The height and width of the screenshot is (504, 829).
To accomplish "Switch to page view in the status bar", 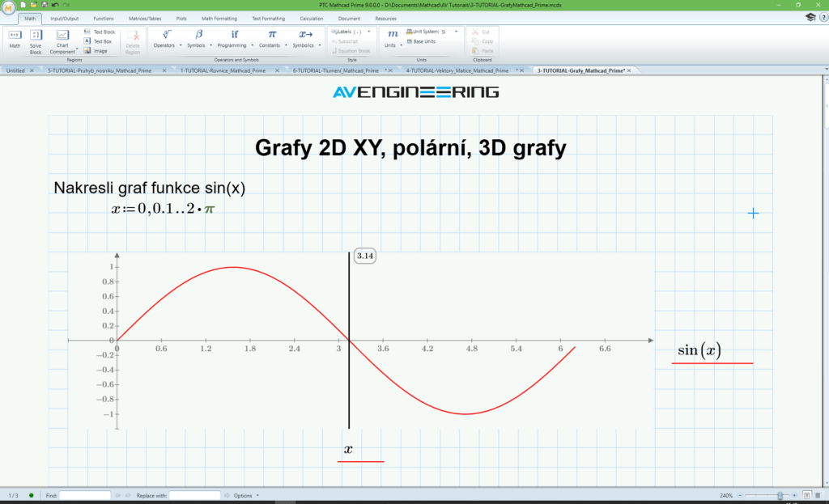I will click(x=807, y=496).
